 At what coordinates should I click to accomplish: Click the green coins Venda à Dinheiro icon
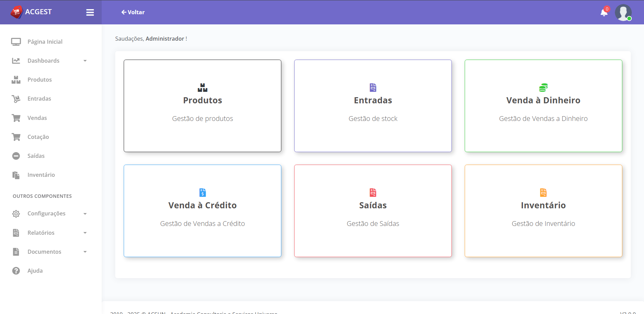click(x=543, y=88)
